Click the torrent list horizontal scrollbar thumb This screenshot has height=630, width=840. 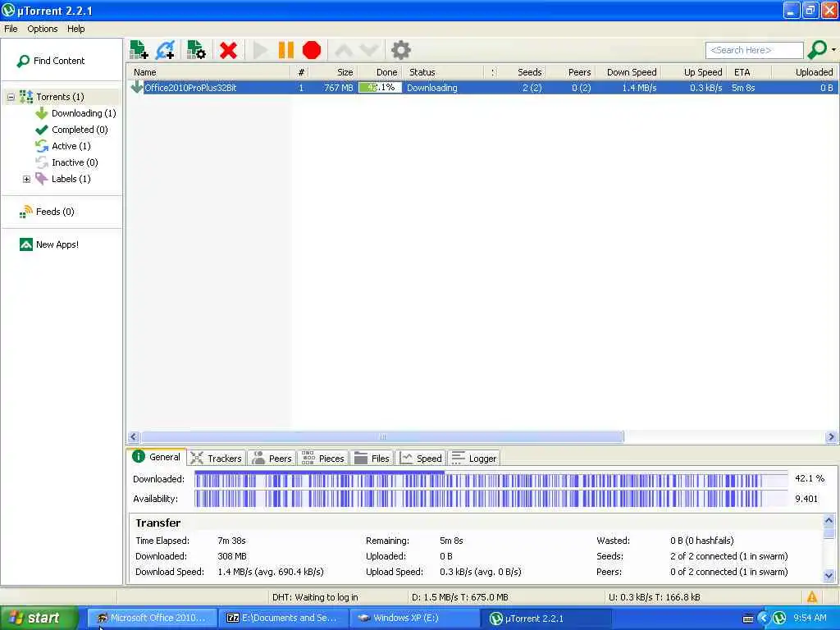pyautogui.click(x=382, y=437)
